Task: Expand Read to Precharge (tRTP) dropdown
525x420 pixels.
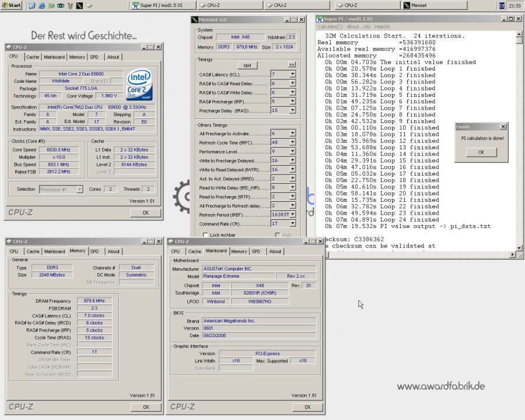Action: [x=292, y=197]
